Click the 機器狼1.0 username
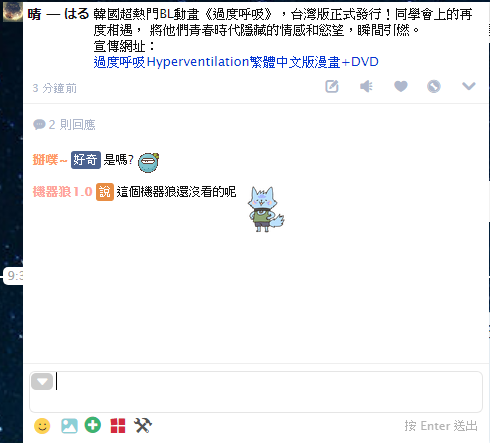Viewport: 490px width, 443px height. [62, 192]
